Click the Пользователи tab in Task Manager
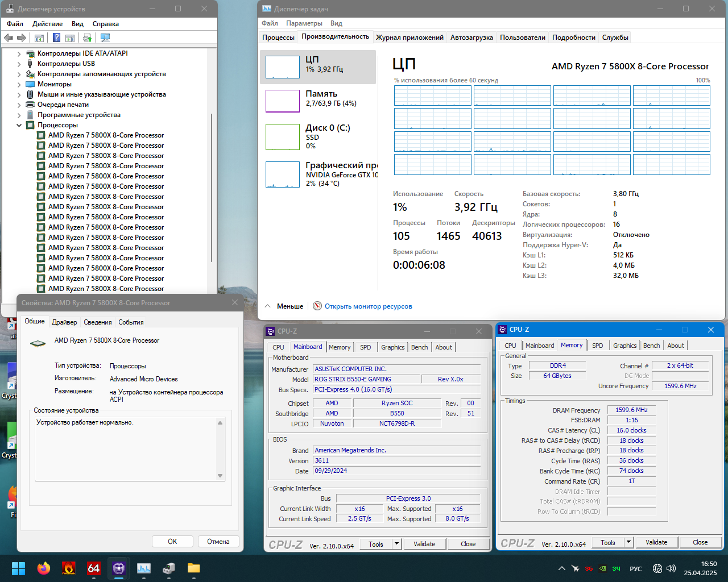The width and height of the screenshot is (728, 582). tap(523, 38)
